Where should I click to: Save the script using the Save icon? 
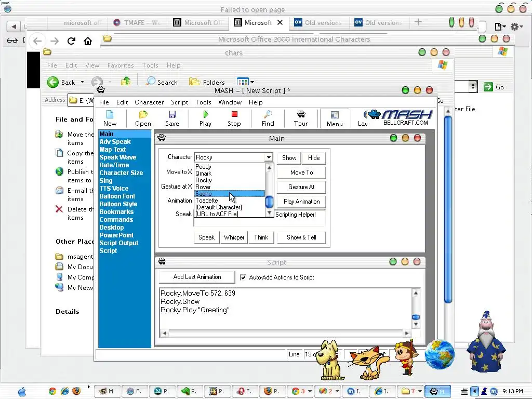[172, 118]
